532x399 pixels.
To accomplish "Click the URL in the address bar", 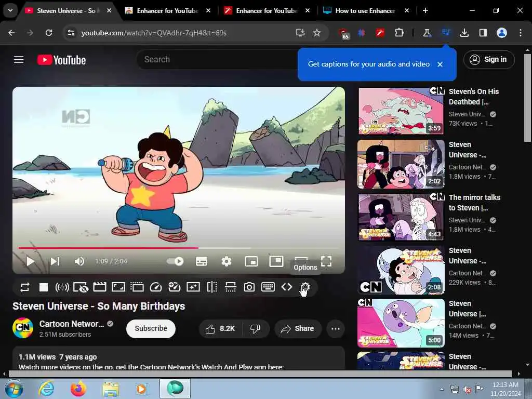I will click(x=154, y=33).
